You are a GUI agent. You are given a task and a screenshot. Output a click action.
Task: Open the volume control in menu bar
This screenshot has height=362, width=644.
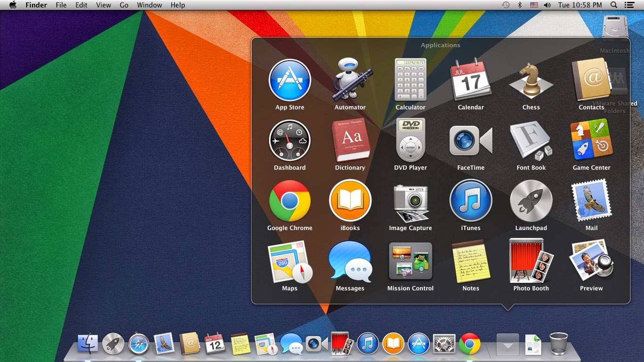(x=547, y=5)
